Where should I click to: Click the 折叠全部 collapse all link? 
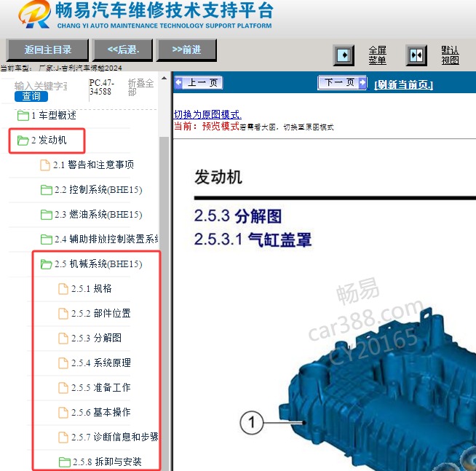(x=140, y=87)
